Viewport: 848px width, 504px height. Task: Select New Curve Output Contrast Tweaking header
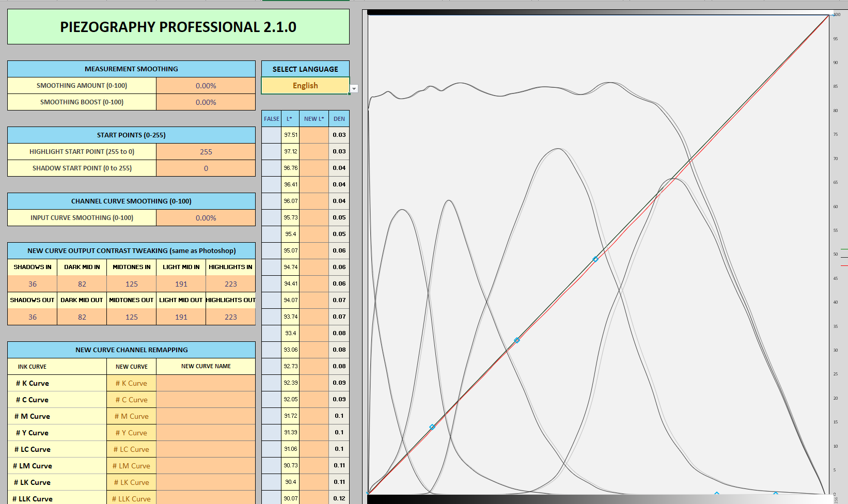click(131, 251)
